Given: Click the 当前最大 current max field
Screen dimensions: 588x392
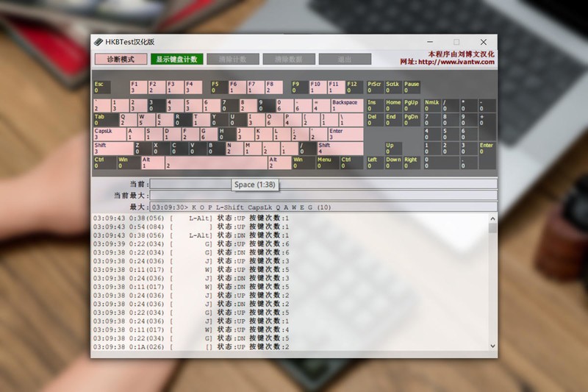Looking at the screenshot, I should pyautogui.click(x=323, y=196).
